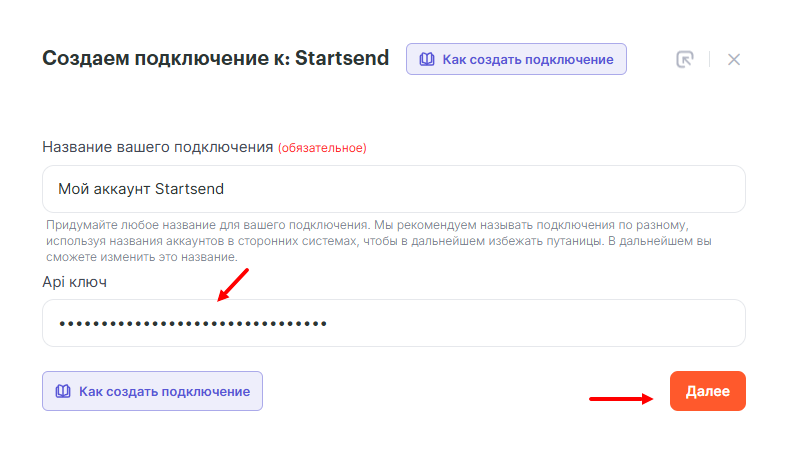Click the book icon in the bottom help button
The height and width of the screenshot is (453, 788).
(x=63, y=391)
